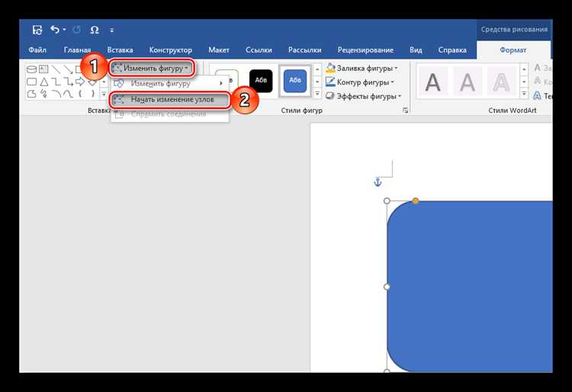Switch to the Макет tab
This screenshot has width=572, height=392.
[219, 50]
